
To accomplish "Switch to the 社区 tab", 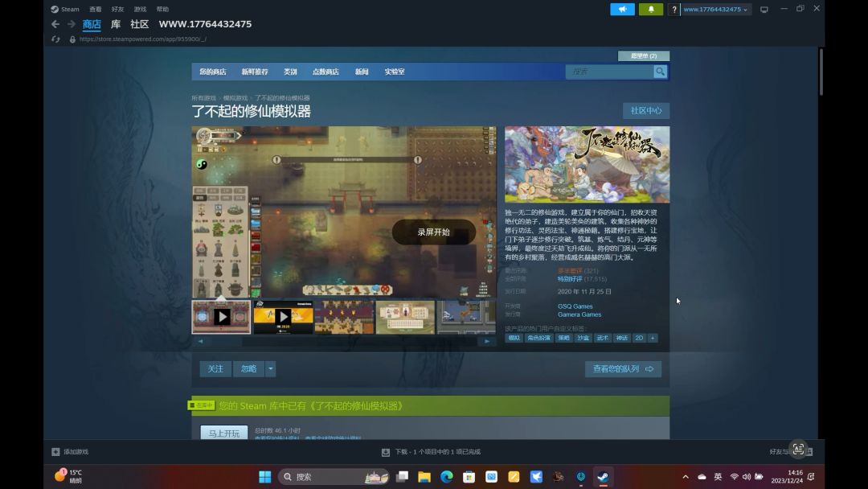I will 140,24.
